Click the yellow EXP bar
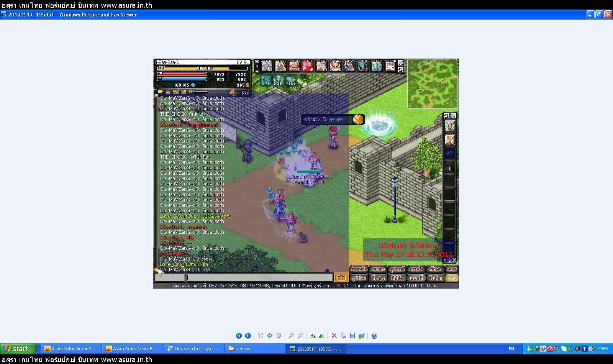Viewport: 613px width, 364px height. [202, 68]
